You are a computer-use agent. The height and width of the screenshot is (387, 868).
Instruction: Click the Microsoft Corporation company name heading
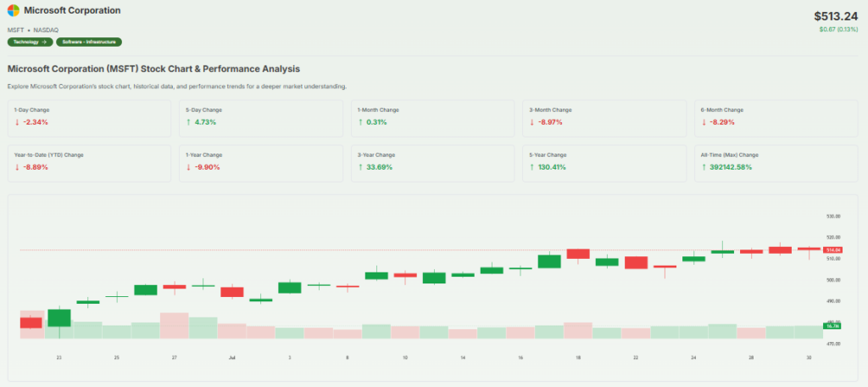[x=72, y=11]
